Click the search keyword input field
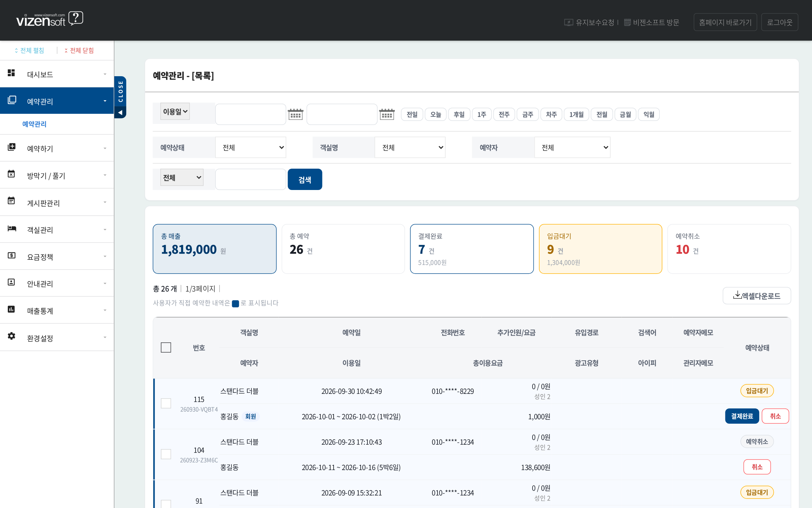This screenshot has width=812, height=508. 251,179
